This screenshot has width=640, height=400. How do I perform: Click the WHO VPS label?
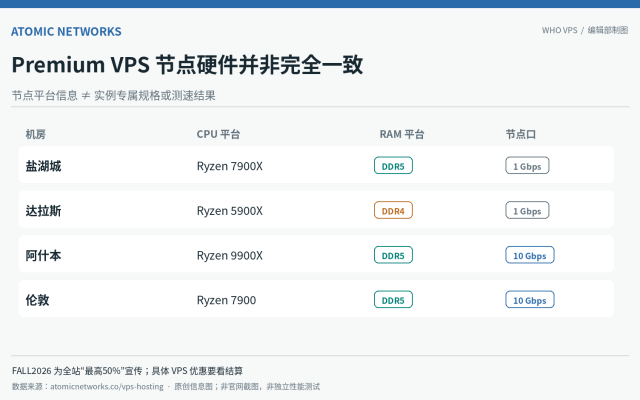tap(559, 30)
